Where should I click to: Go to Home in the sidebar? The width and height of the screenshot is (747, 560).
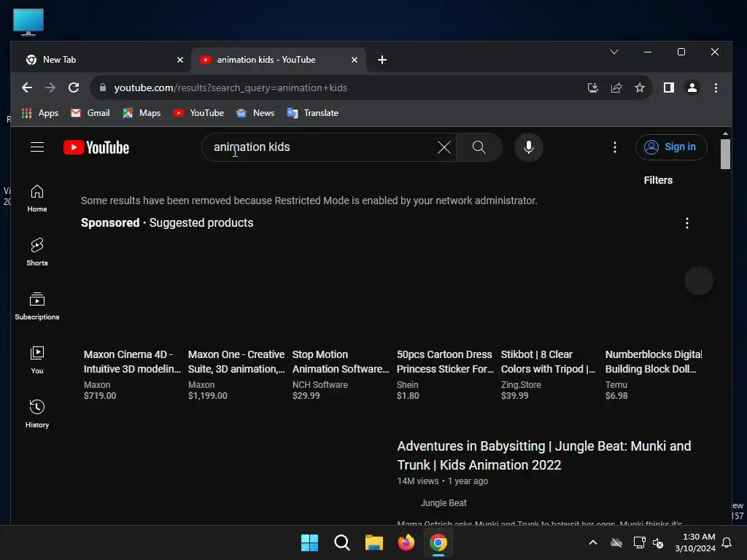[x=37, y=198]
